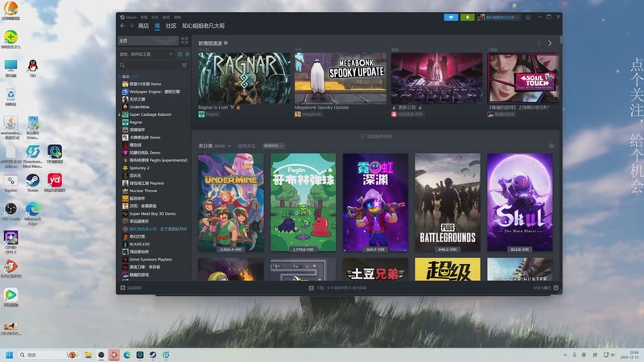Open Big Picture mode monitor icon
Image resolution: width=644 pixels, height=362 pixels.
pos(528,17)
